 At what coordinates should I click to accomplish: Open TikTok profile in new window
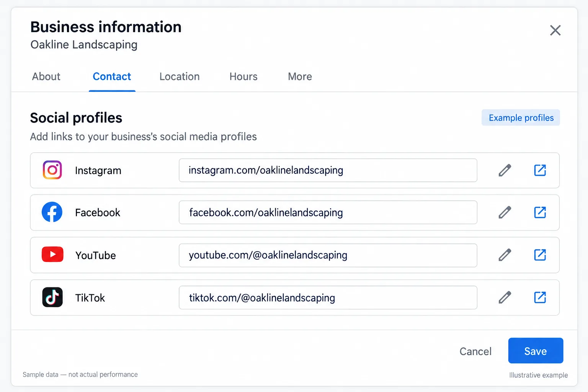(540, 297)
